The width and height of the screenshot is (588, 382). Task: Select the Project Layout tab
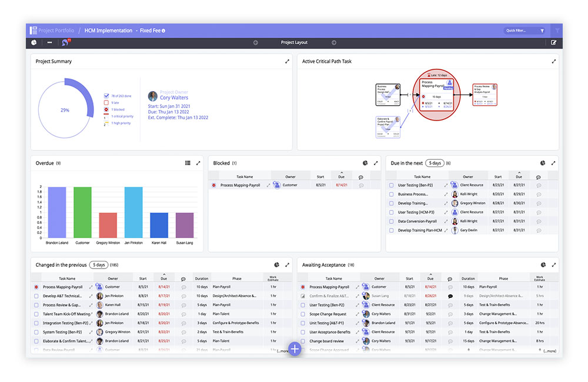pyautogui.click(x=294, y=42)
